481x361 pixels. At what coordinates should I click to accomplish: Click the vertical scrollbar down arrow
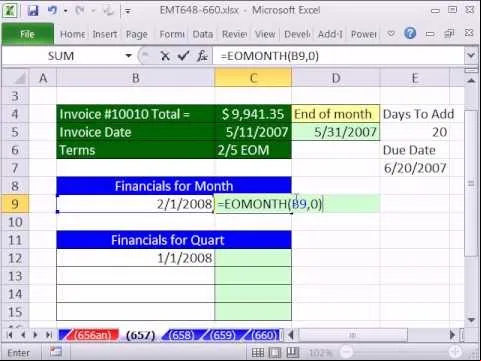pyautogui.click(x=471, y=320)
